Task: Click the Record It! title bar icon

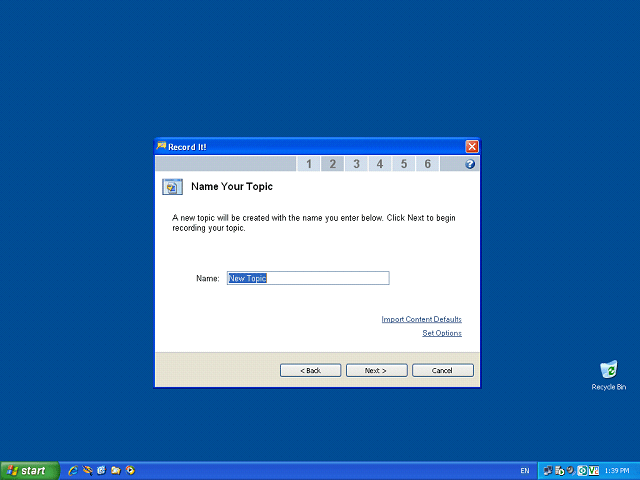Action: (x=161, y=146)
